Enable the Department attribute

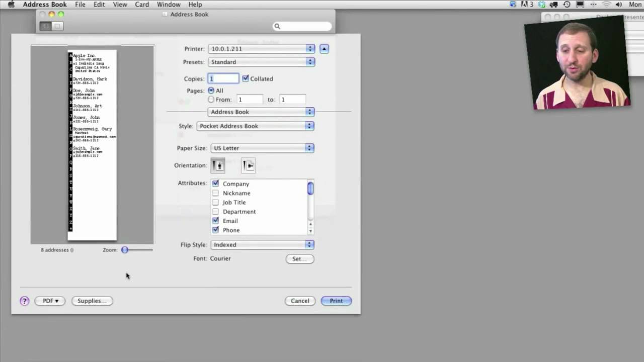tap(215, 212)
